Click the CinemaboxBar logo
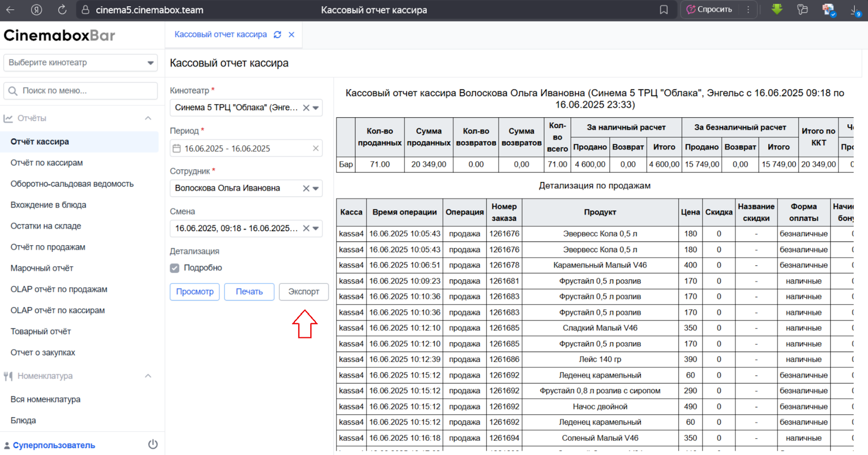 coord(60,35)
